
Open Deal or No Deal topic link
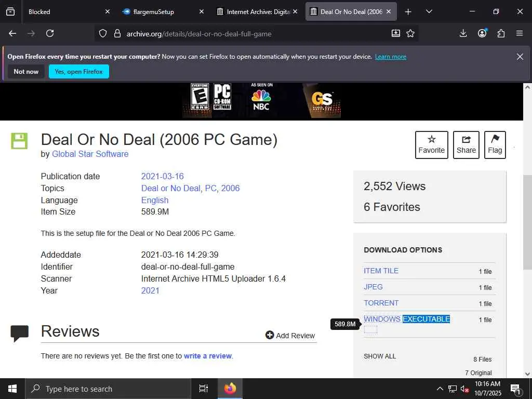pyautogui.click(x=170, y=188)
